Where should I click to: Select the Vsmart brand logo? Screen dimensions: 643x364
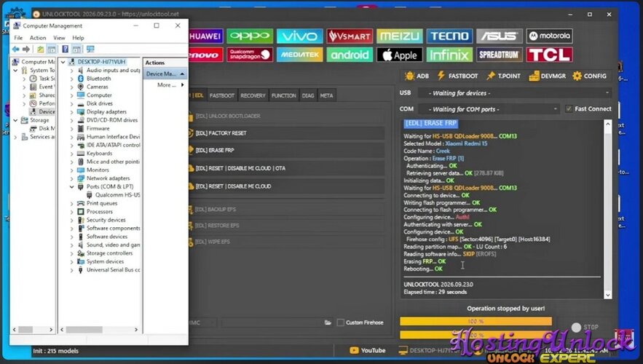pyautogui.click(x=350, y=36)
